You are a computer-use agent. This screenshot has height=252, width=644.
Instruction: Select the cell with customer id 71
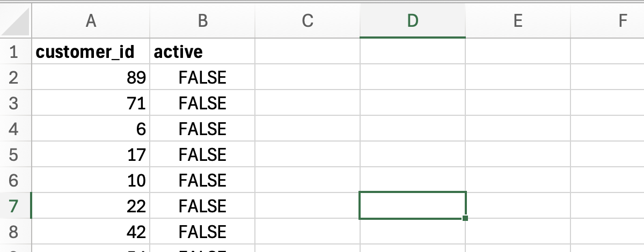[x=91, y=103]
